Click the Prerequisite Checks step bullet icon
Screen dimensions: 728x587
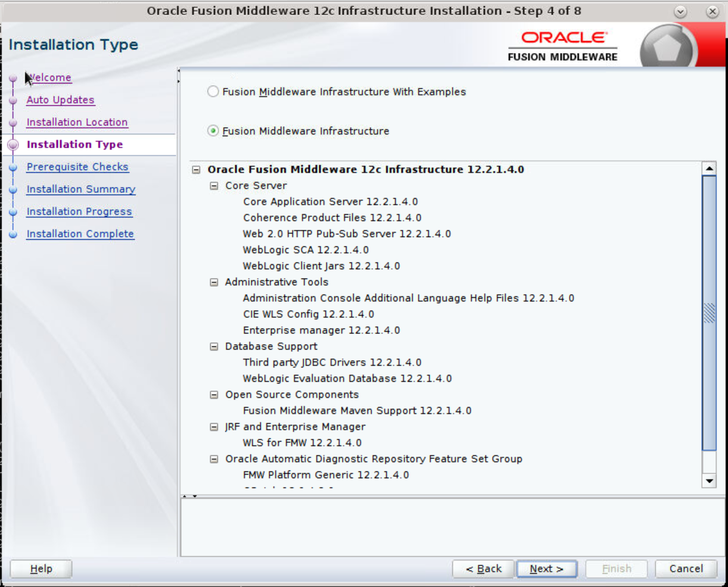point(13,167)
